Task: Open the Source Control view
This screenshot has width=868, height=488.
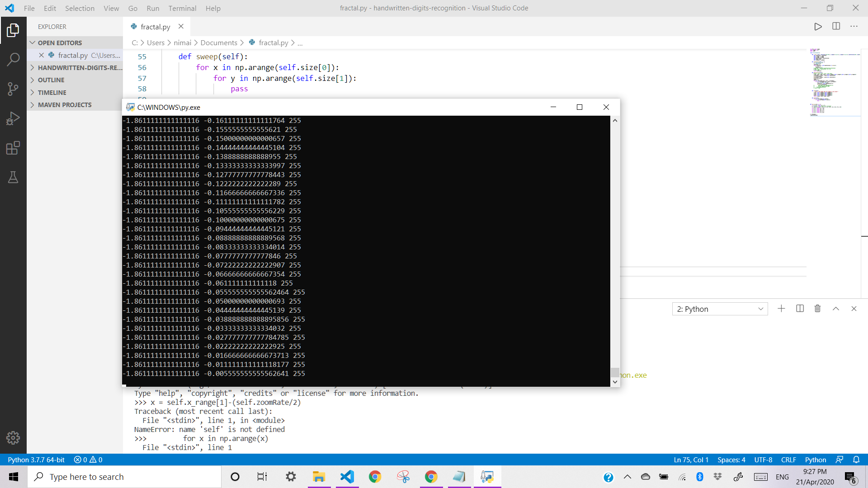Action: pos(13,89)
